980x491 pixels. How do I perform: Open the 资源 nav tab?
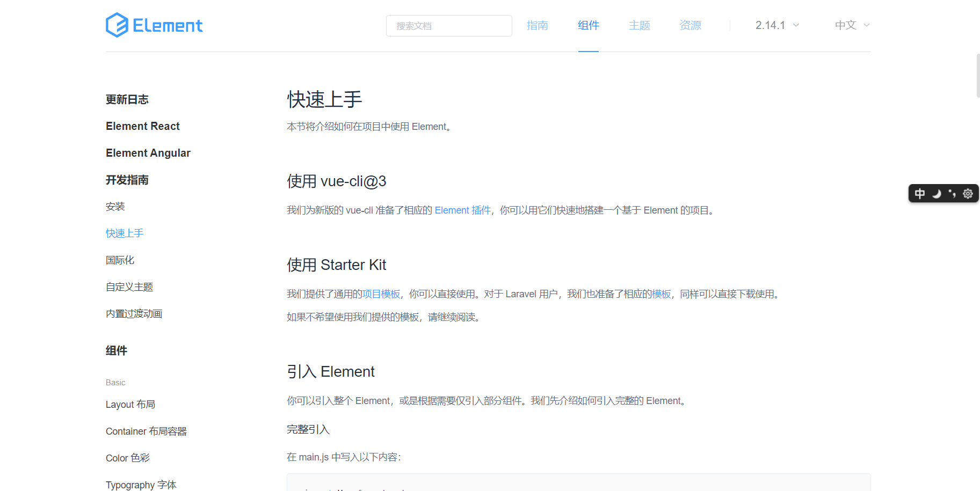point(691,25)
